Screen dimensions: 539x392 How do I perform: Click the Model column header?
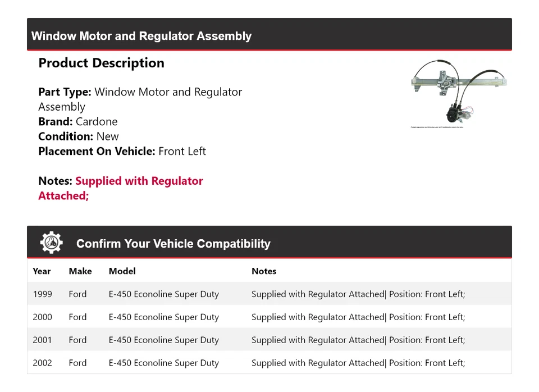click(122, 271)
